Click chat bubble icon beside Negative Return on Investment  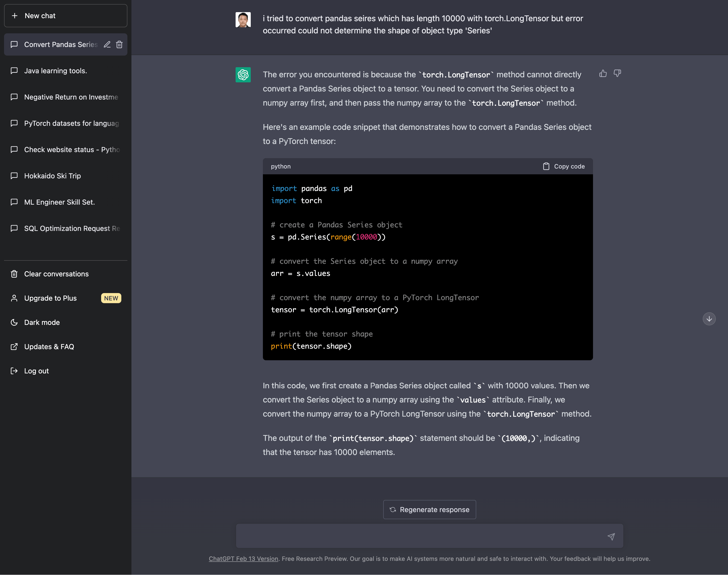pos(14,97)
